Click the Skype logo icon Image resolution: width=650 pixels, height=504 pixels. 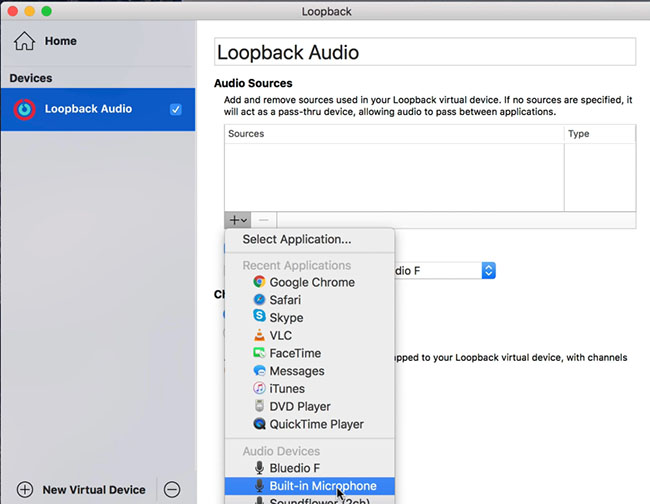(259, 316)
